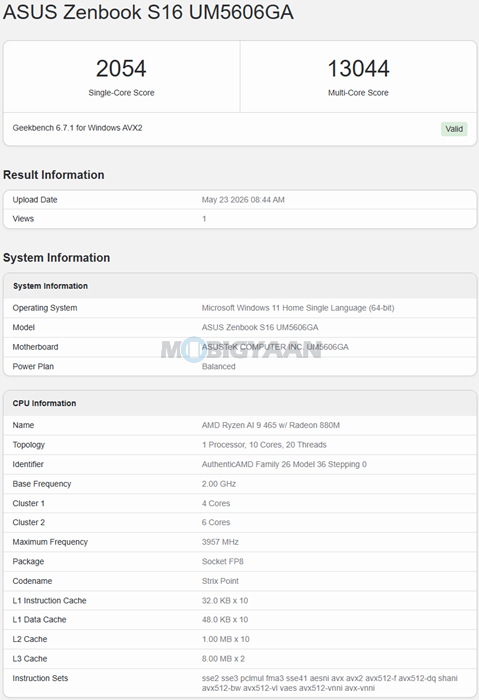Screen dimensions: 479x700
Task: Click the 32.0 KB x 10 value
Action: click(x=225, y=600)
